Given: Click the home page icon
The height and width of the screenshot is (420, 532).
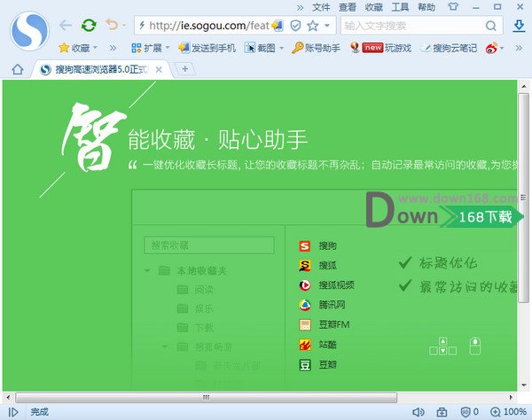Looking at the screenshot, I should 18,69.
